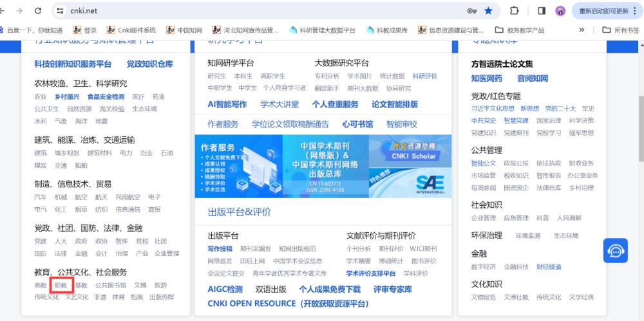The width and height of the screenshot is (644, 321).
Task: Open the user profile avatar
Action: click(560, 11)
